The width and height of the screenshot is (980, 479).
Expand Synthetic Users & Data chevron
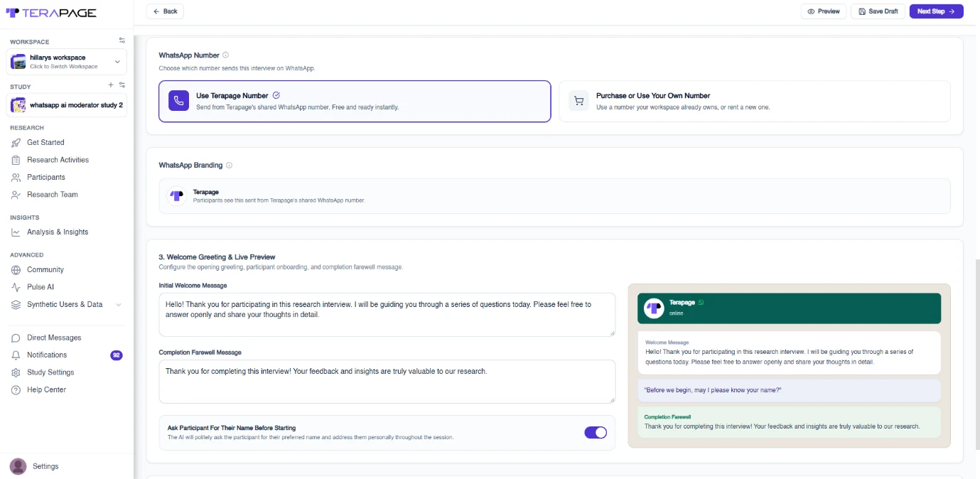[118, 305]
